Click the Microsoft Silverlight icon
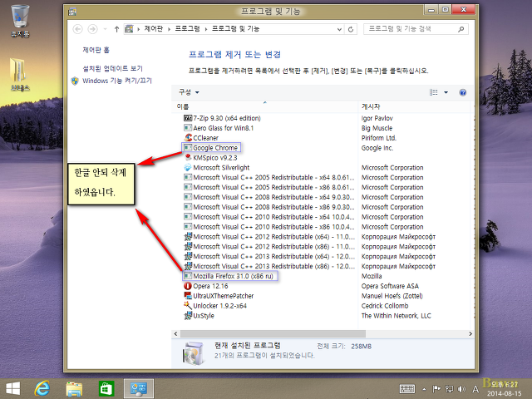This screenshot has width=532, height=399. point(188,168)
